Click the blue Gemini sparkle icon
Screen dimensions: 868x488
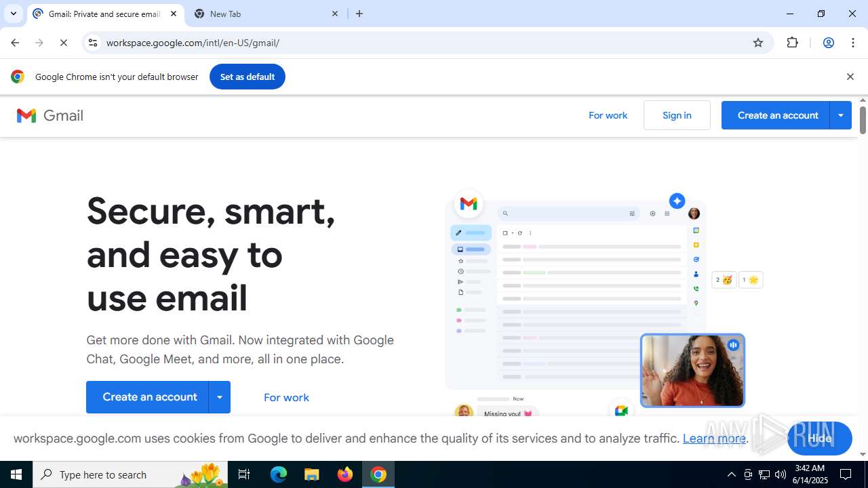677,201
